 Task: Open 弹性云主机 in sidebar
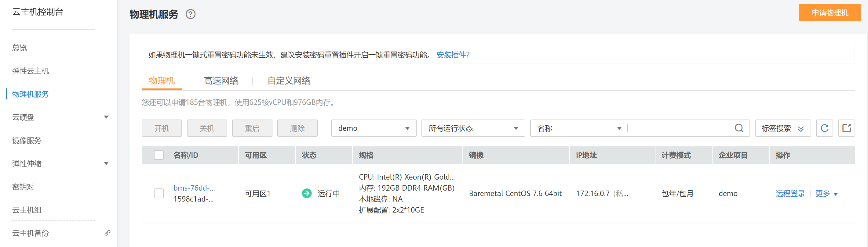coord(30,71)
